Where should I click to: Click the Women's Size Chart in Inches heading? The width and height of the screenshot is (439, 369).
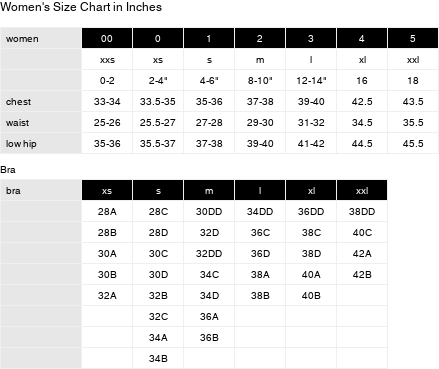[81, 7]
